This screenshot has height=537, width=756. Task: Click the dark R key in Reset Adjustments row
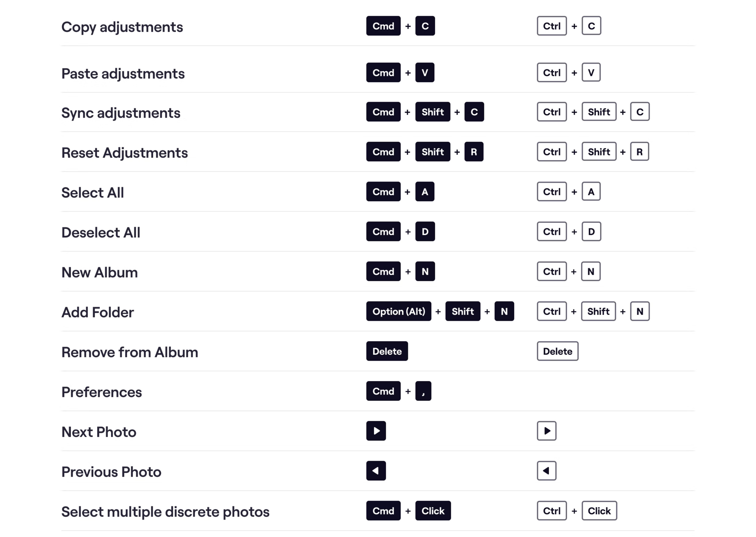click(x=474, y=152)
